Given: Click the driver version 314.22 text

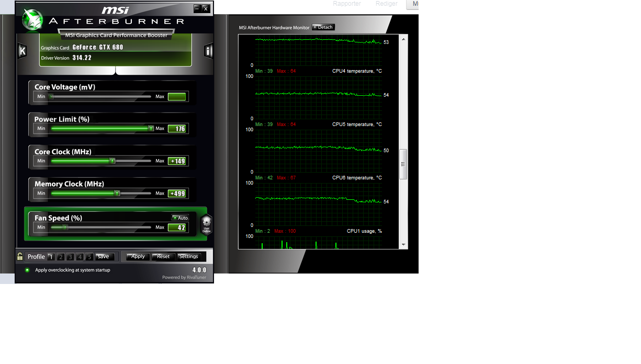Looking at the screenshot, I should click(x=82, y=58).
